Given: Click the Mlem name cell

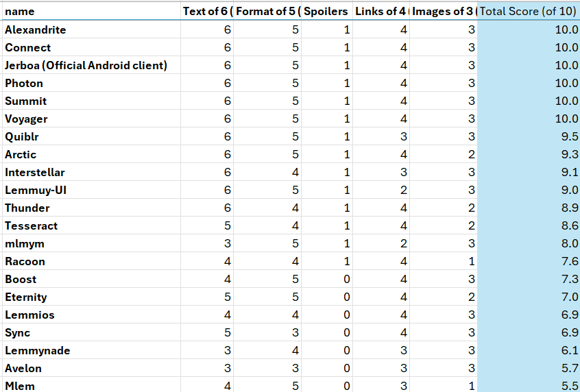Looking at the screenshot, I should tap(91, 384).
